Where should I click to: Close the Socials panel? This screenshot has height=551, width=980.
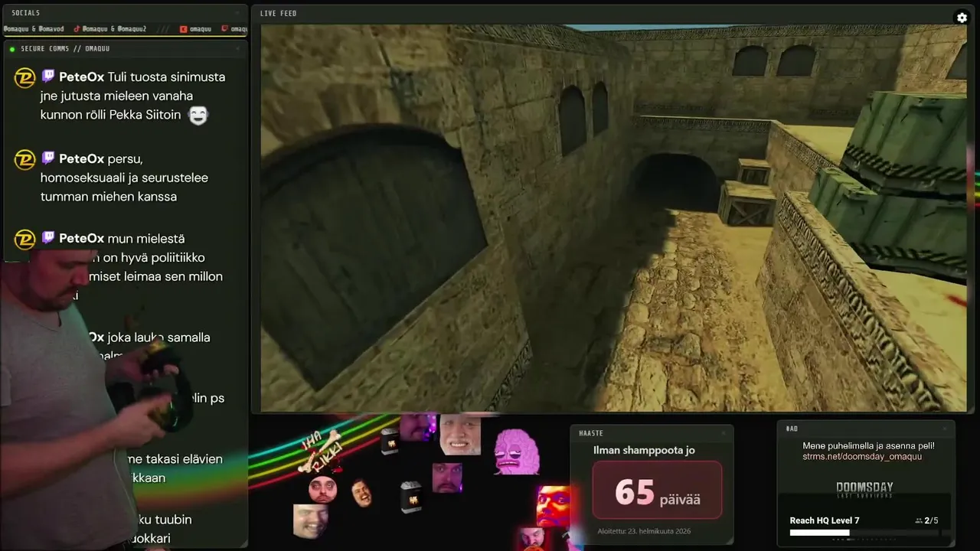coord(237,13)
